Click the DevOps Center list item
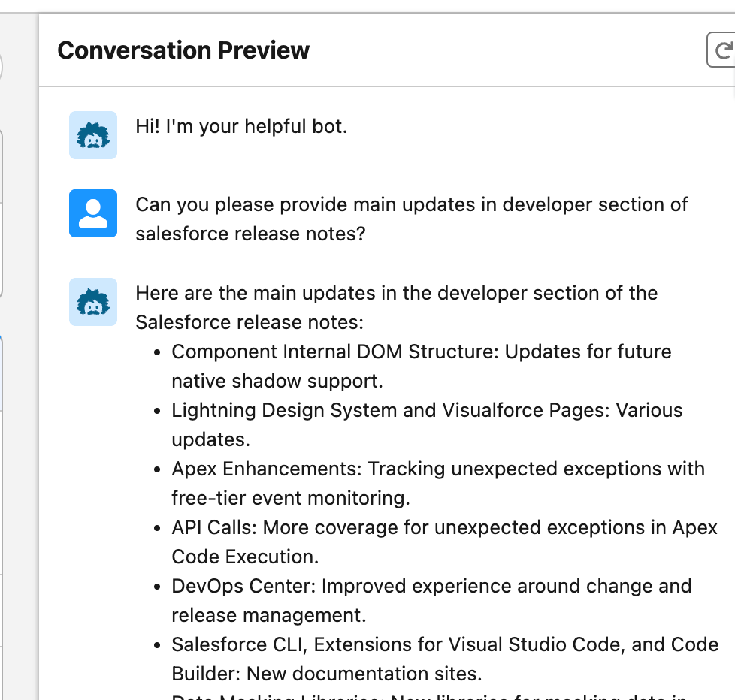The width and height of the screenshot is (735, 700). click(431, 600)
